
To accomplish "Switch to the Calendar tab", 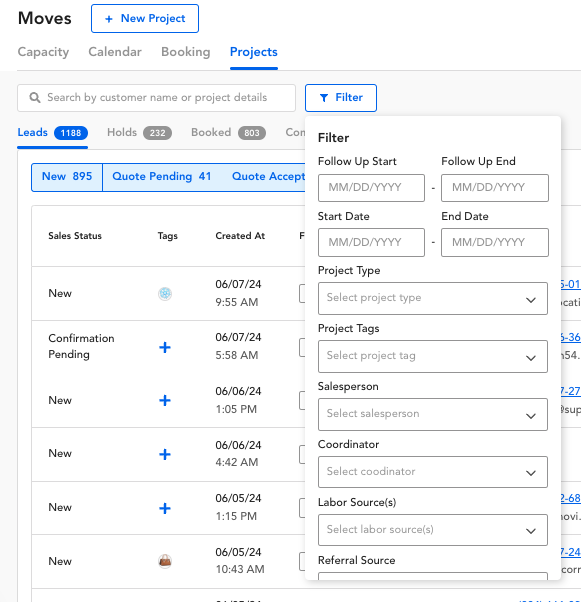I will coord(115,52).
